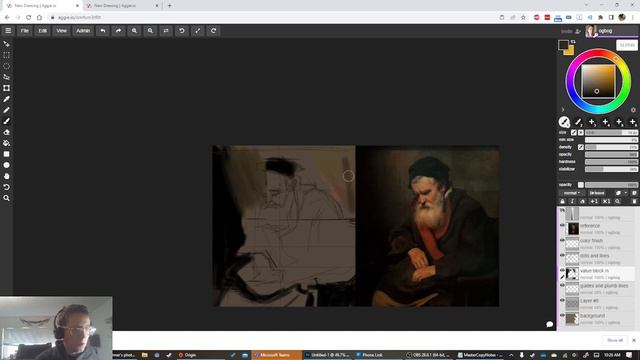The width and height of the screenshot is (640, 360).
Task: Select the hand pan tool
Action: pyautogui.click(x=7, y=176)
